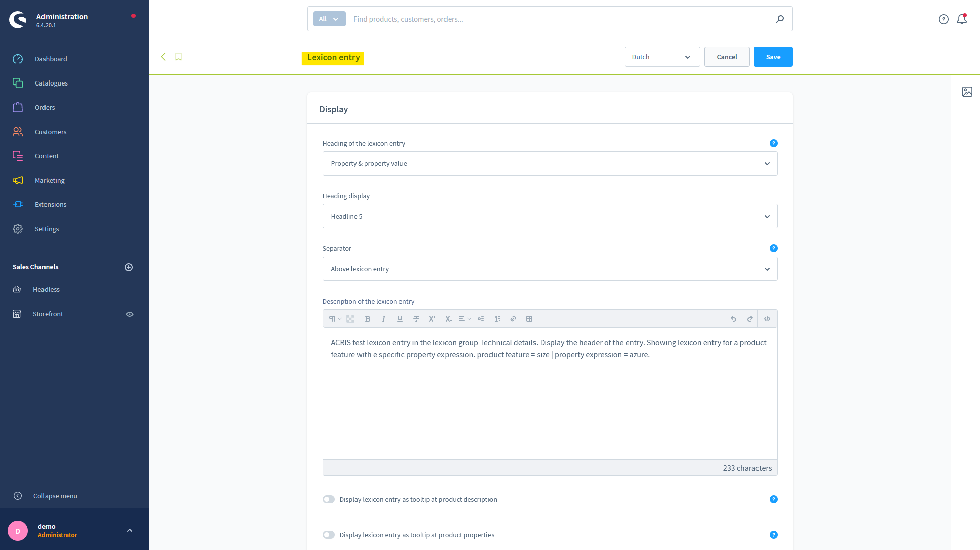This screenshot has width=980, height=550.
Task: Open Separator dropdown
Action: pyautogui.click(x=550, y=269)
